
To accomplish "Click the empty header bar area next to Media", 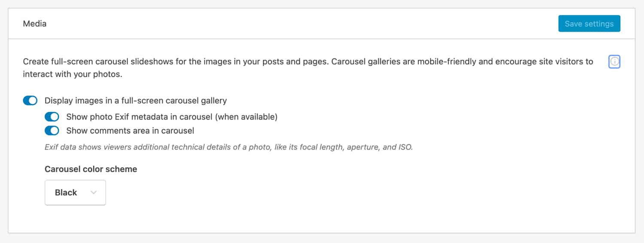I will tap(301, 24).
